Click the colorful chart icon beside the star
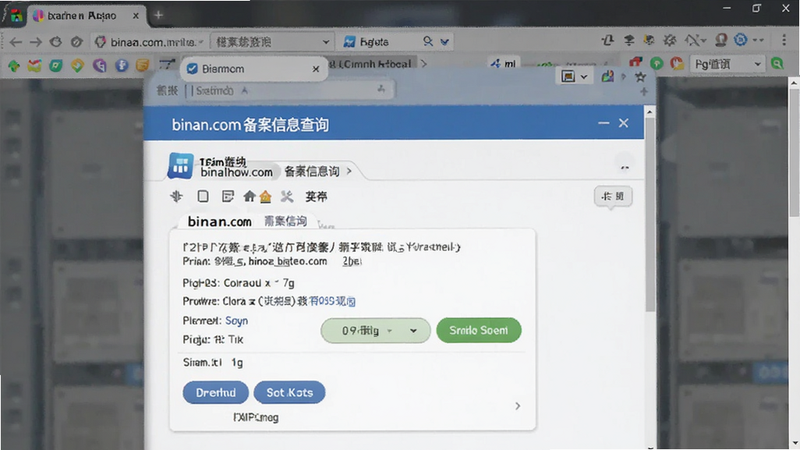Screen dimensions: 800x450 608,77
